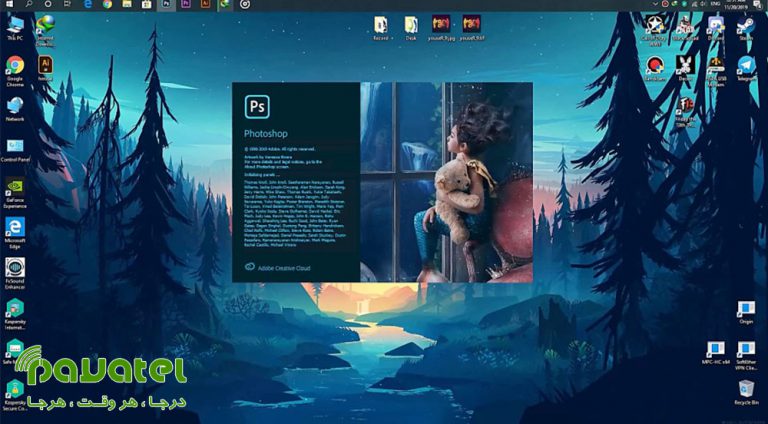Click the Ps logo on the Photoshop splash
This screenshot has width=768, height=424.
coord(257,107)
